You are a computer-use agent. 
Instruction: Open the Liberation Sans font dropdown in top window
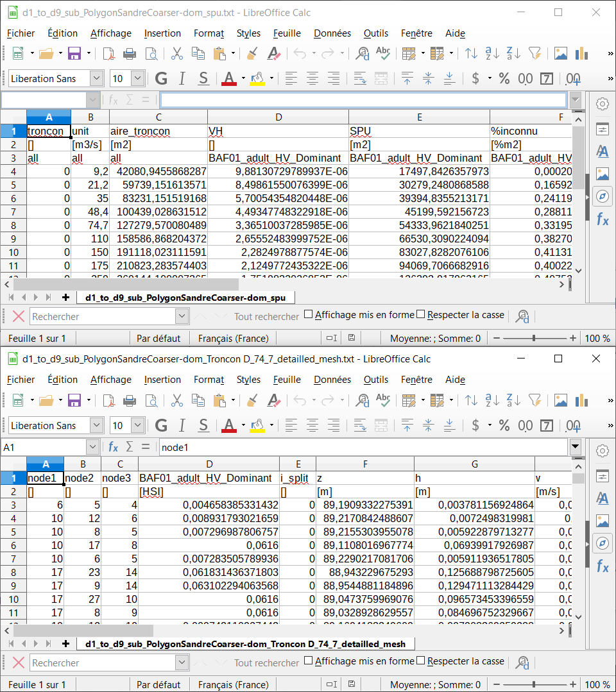pyautogui.click(x=96, y=79)
